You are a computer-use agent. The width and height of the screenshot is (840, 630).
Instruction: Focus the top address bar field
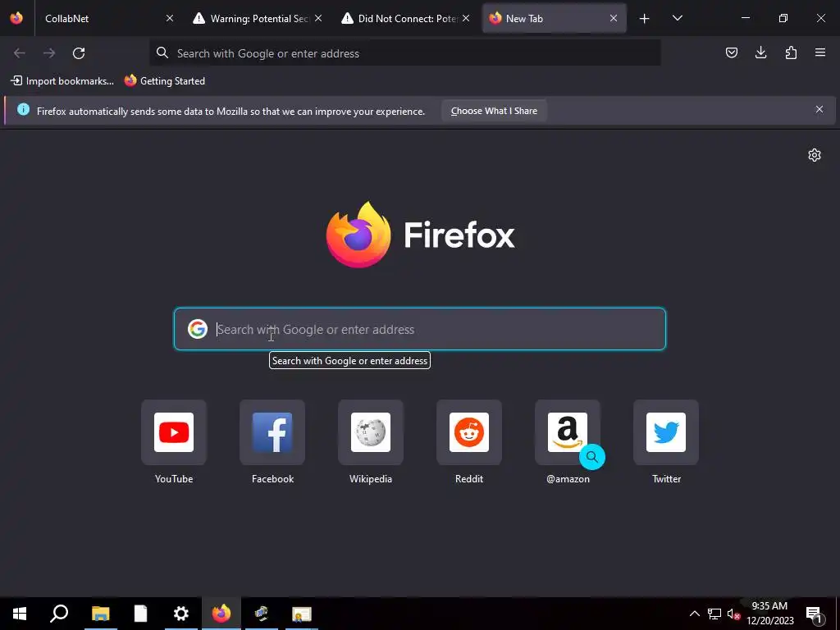[405, 53]
